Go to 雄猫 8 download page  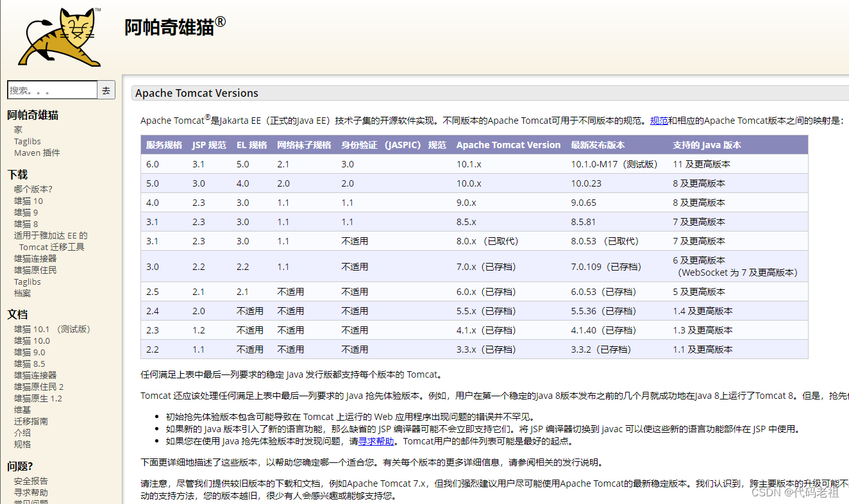26,224
